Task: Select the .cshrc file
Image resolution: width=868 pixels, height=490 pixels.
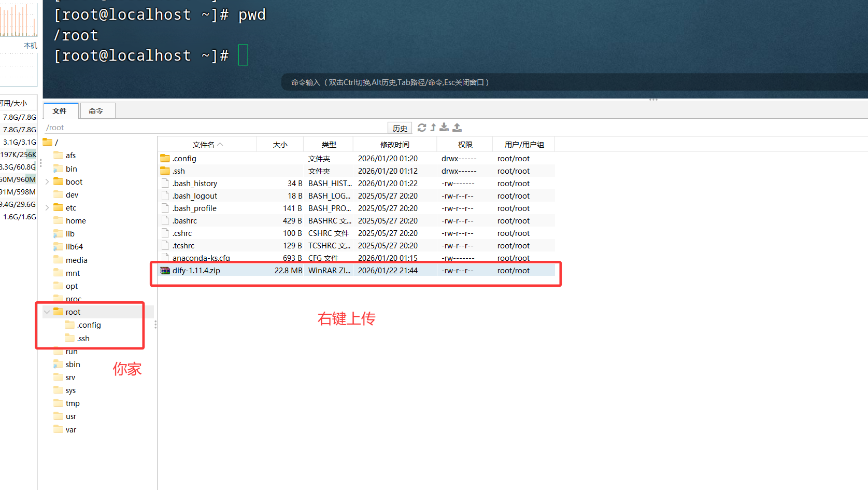Action: pos(357,233)
